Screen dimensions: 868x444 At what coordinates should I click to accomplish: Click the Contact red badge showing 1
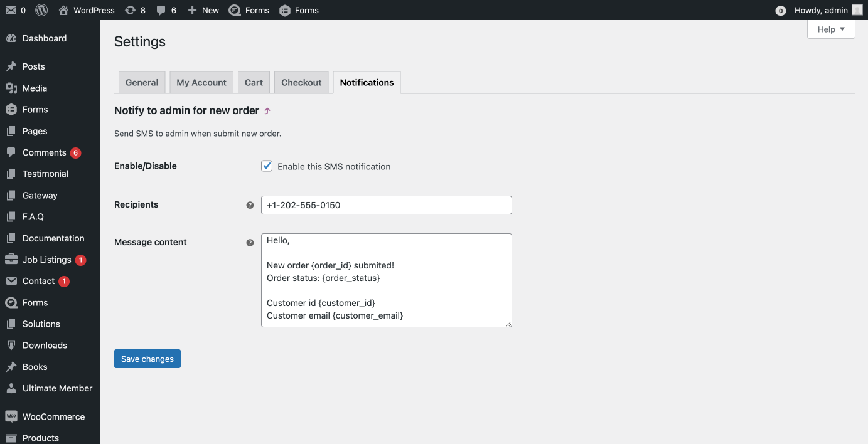[x=64, y=282]
